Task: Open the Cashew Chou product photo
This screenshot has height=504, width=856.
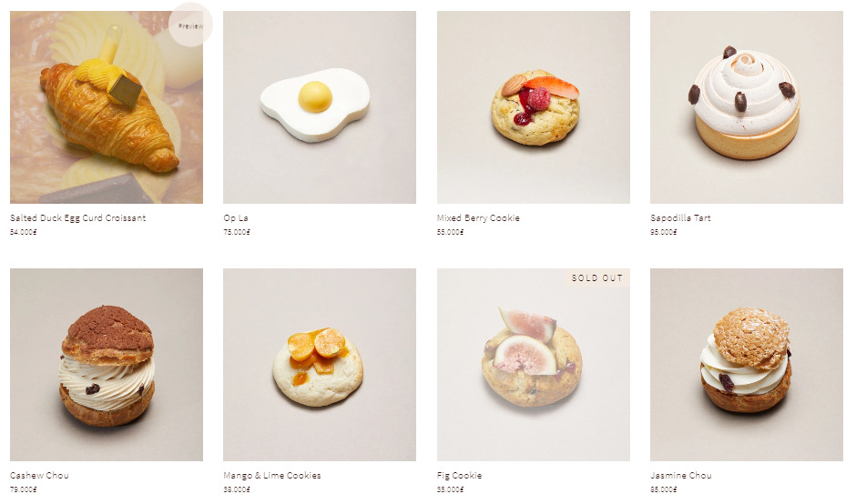Action: [x=107, y=365]
